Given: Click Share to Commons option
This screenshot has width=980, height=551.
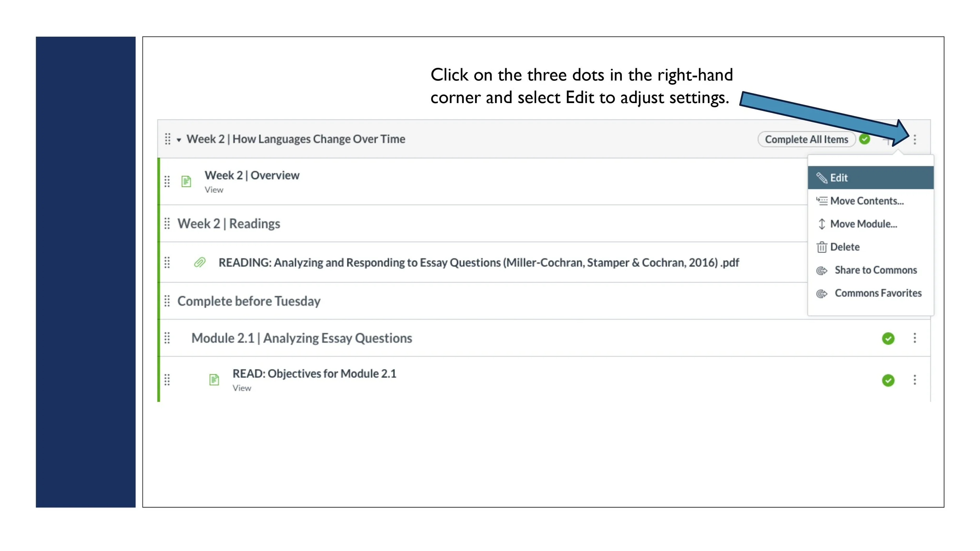Looking at the screenshot, I should 875,270.
